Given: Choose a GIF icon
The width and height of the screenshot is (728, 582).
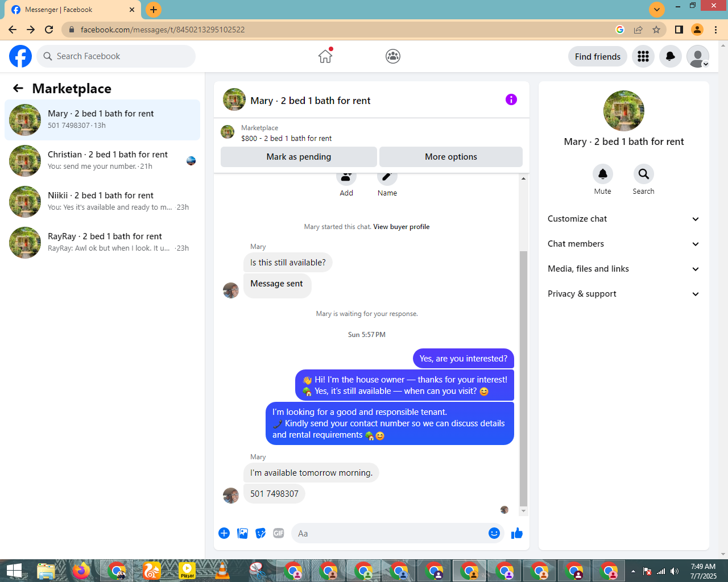Looking at the screenshot, I should click(x=279, y=533).
